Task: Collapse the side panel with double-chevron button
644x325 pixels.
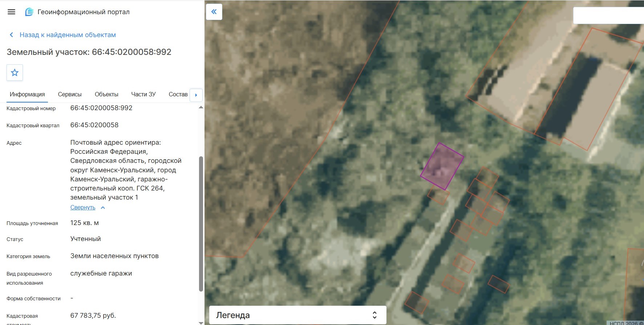Action: (214, 12)
